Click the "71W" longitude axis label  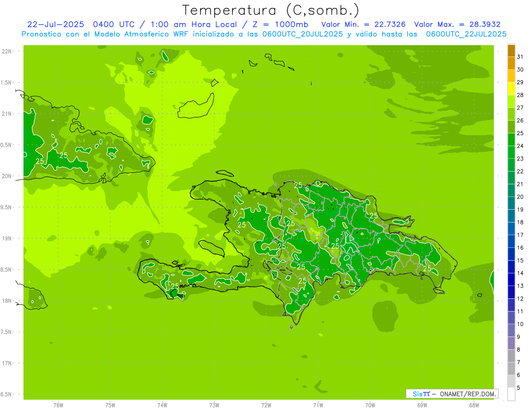pos(318,405)
